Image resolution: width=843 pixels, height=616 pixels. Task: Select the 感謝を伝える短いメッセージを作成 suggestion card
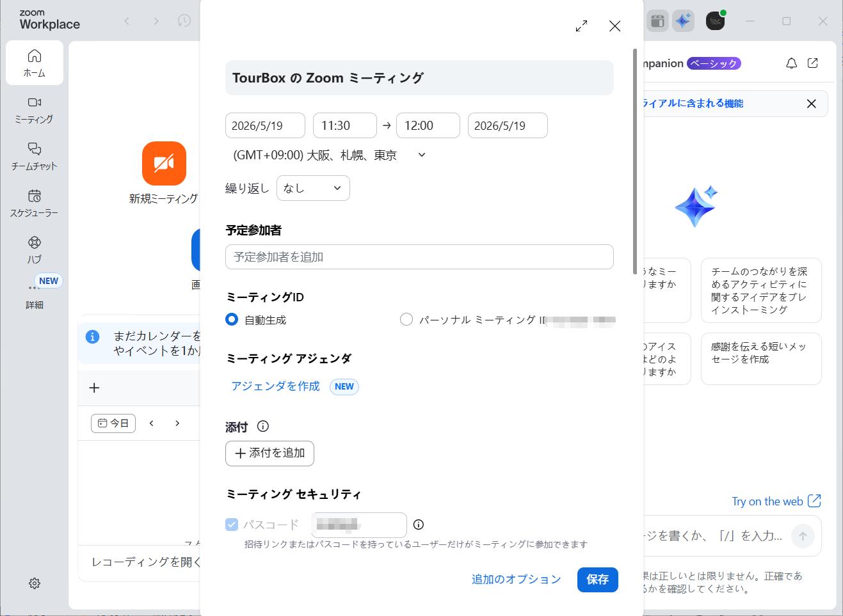coord(761,359)
